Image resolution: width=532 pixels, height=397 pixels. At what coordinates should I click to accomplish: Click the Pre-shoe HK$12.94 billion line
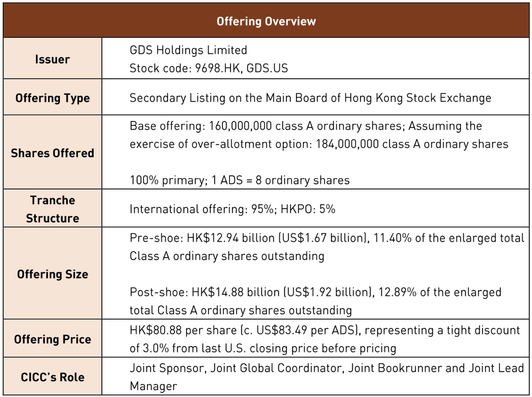[327, 238]
